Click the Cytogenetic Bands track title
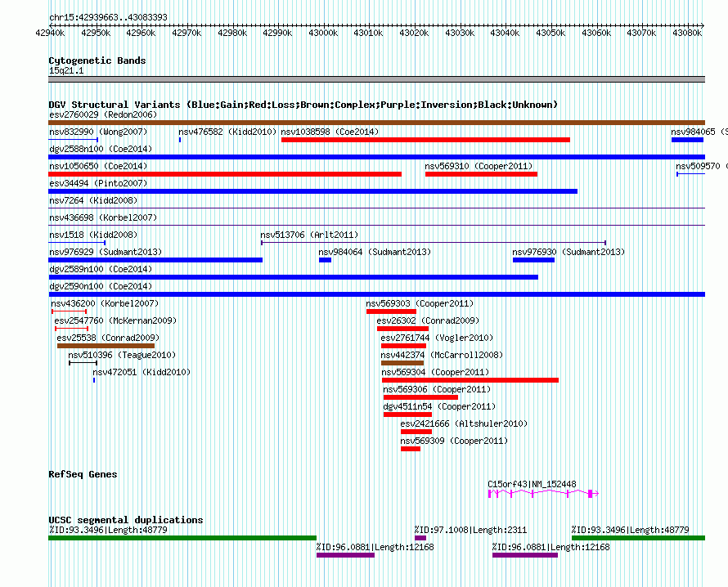 (97, 60)
